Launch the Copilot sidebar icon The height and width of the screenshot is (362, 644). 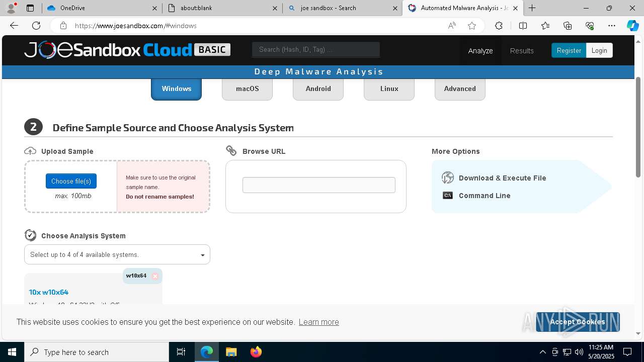632,26
